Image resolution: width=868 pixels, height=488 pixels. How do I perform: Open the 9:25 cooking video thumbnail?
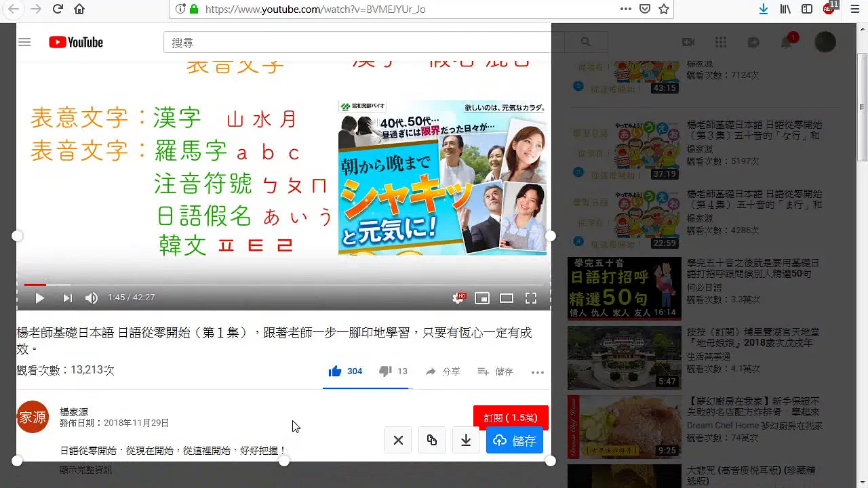point(625,426)
